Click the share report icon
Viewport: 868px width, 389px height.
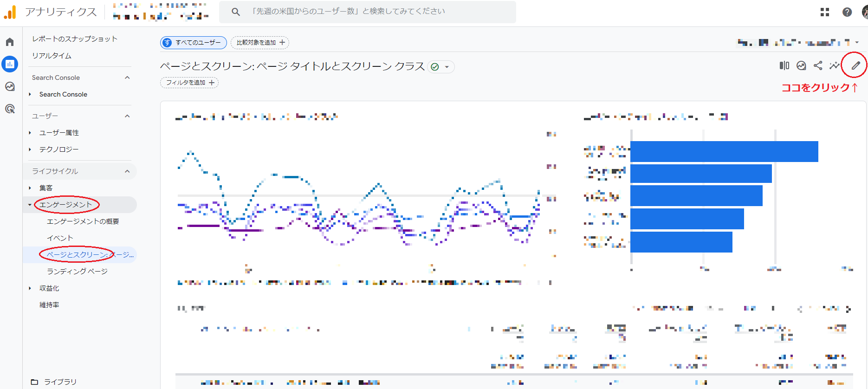(818, 65)
